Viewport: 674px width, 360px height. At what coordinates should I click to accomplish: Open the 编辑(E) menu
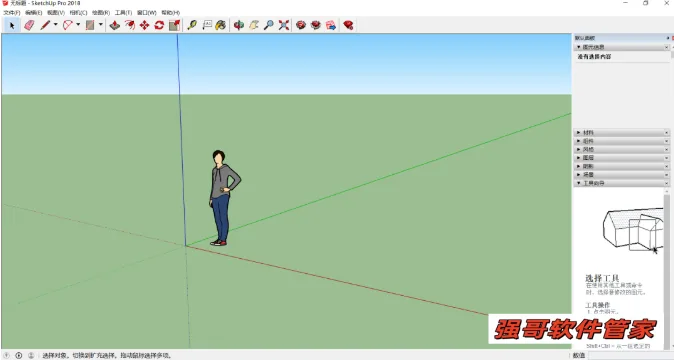click(34, 13)
